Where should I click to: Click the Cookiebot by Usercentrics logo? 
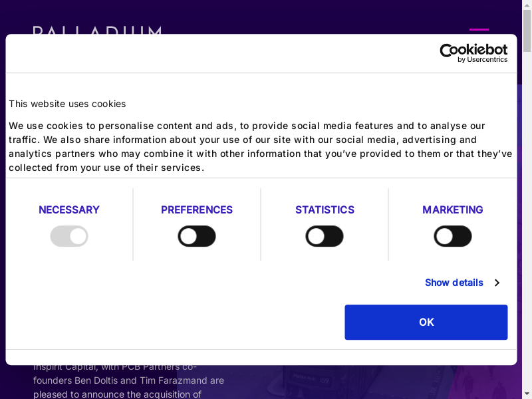click(473, 53)
